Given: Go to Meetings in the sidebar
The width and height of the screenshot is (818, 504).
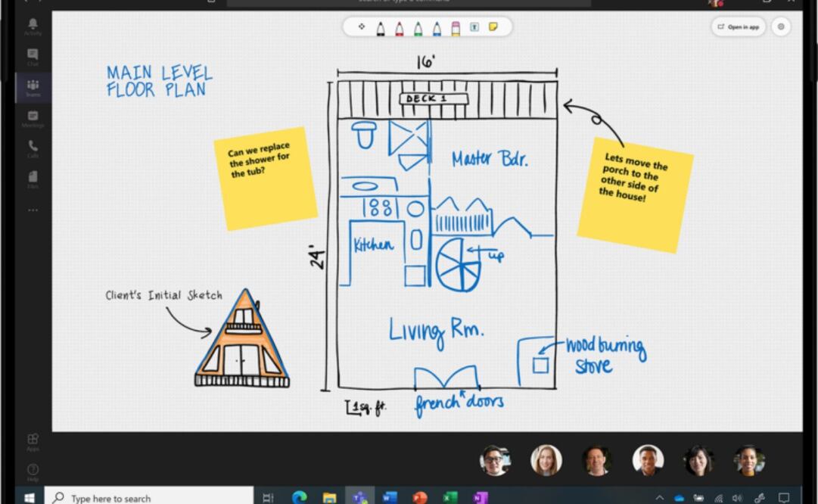Looking at the screenshot, I should pyautogui.click(x=33, y=118).
